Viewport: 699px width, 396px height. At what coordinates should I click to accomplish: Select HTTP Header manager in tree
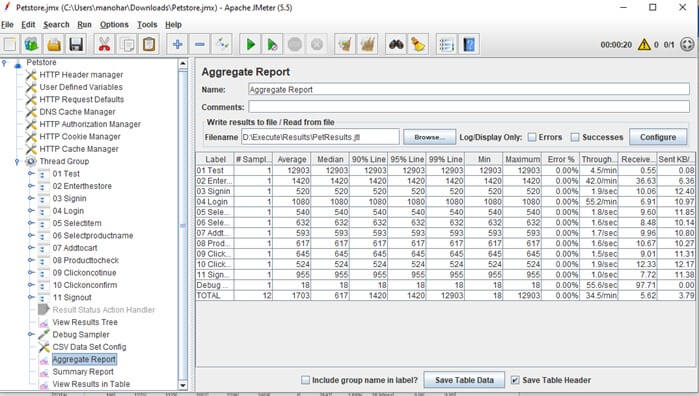(x=81, y=75)
